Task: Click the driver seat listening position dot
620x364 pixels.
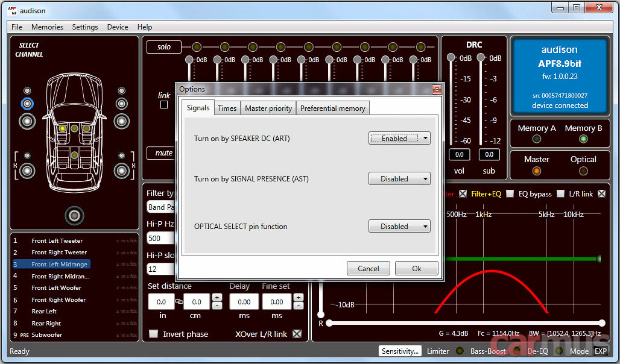Action: coord(63,128)
